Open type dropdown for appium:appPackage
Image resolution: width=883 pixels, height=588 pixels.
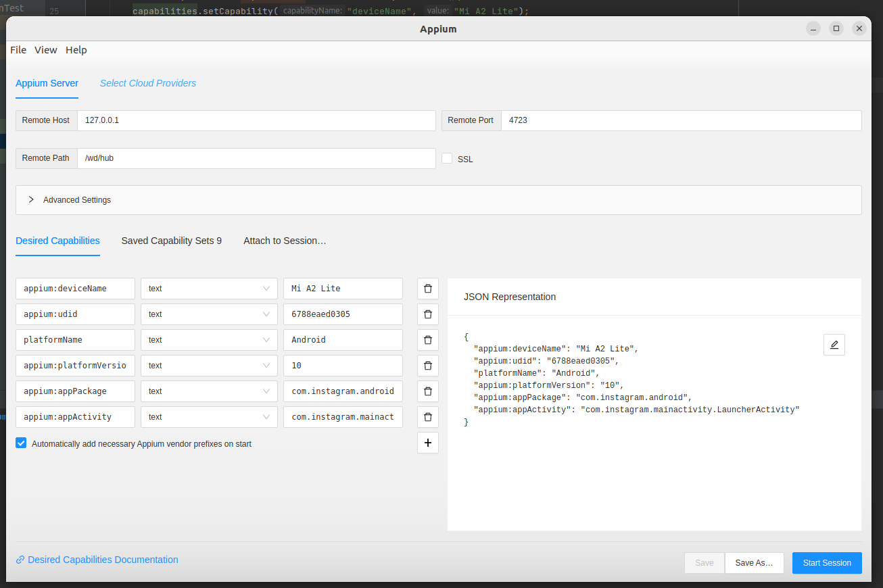point(209,391)
